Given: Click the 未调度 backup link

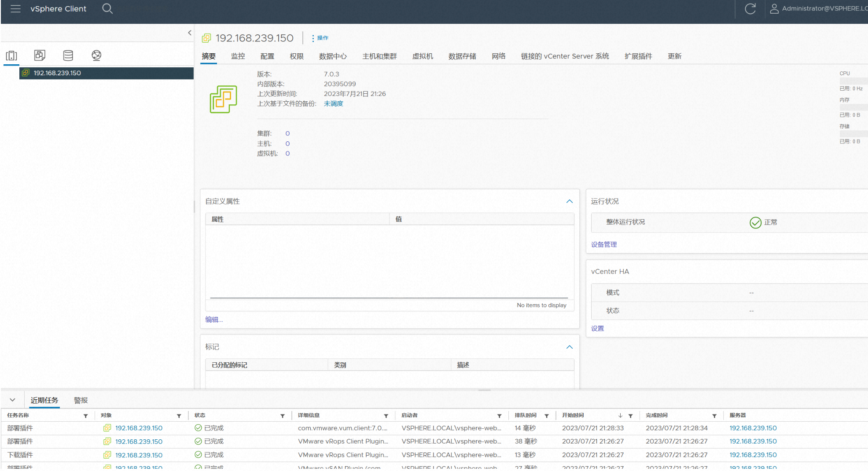Looking at the screenshot, I should click(x=333, y=103).
